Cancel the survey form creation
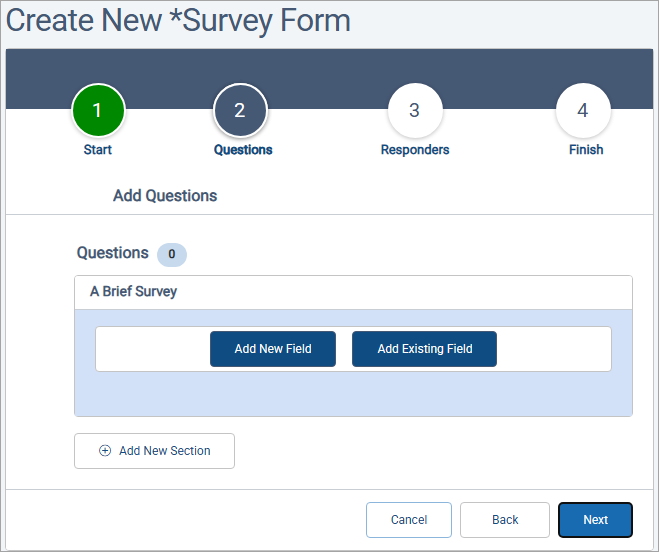 tap(409, 520)
